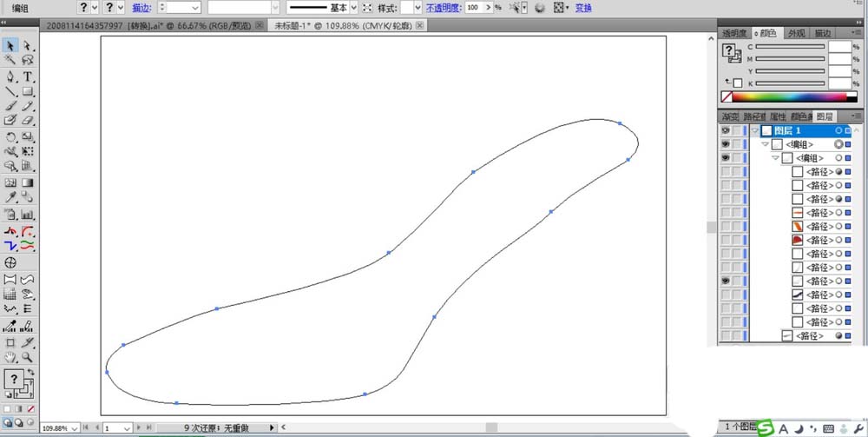Activate the Type tool
Viewport: 868px width, 437px height.
27,76
